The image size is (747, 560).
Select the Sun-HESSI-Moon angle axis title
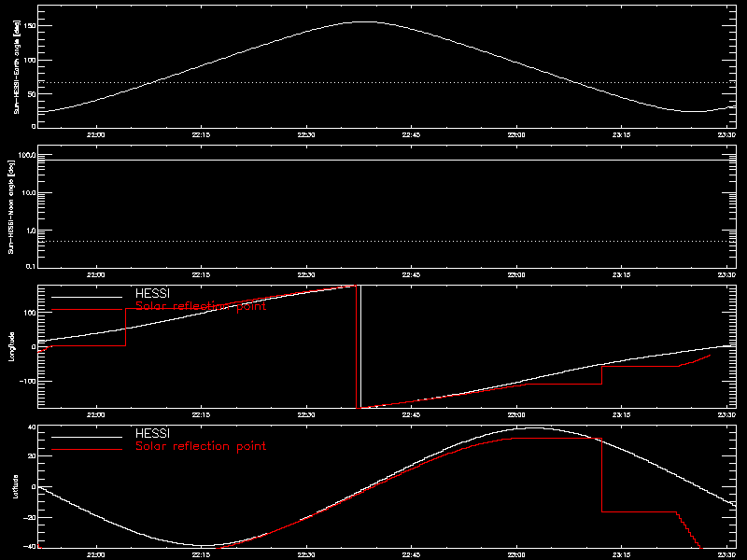click(11, 206)
